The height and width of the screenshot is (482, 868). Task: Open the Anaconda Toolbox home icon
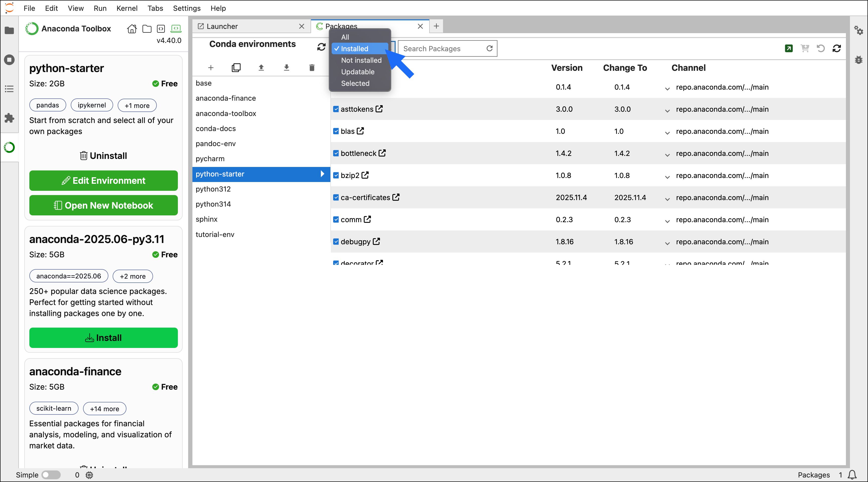[132, 29]
